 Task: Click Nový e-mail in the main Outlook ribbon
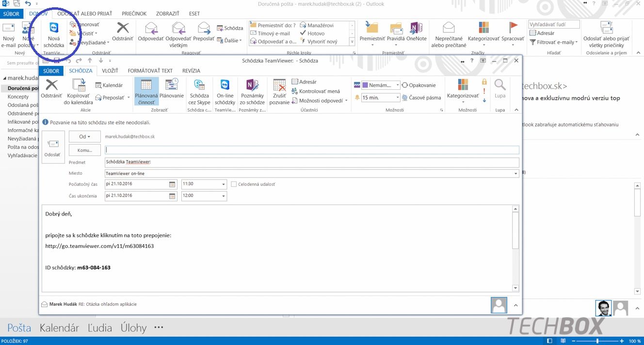(x=9, y=35)
